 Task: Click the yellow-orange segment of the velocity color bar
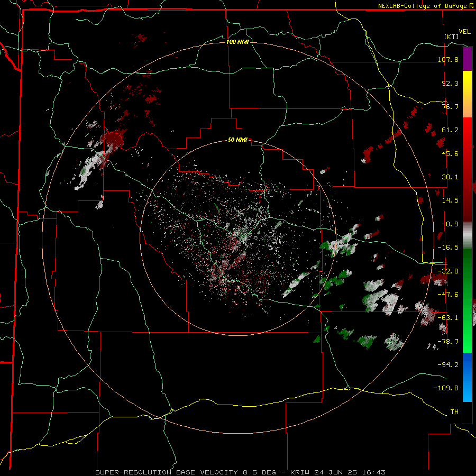coord(467,94)
